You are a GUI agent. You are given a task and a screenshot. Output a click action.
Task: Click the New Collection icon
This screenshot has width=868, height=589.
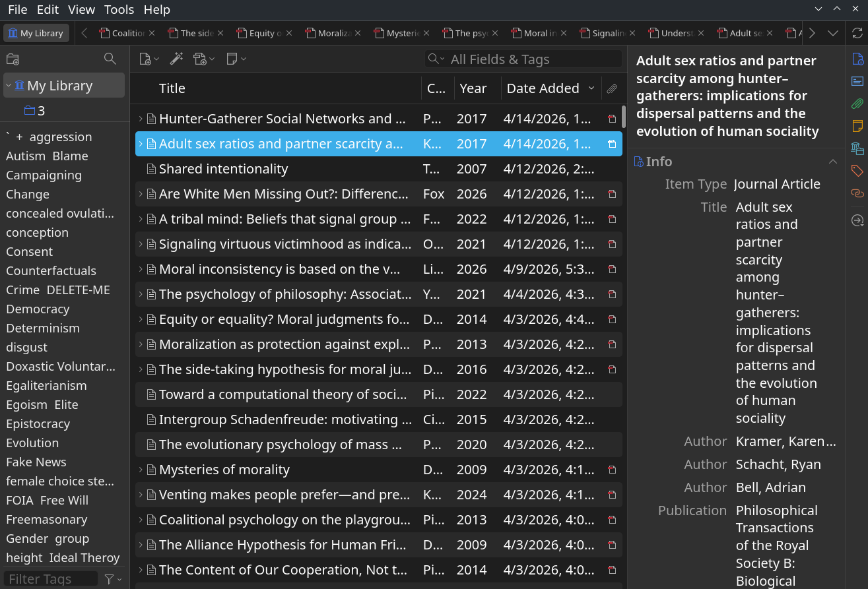tap(13, 59)
